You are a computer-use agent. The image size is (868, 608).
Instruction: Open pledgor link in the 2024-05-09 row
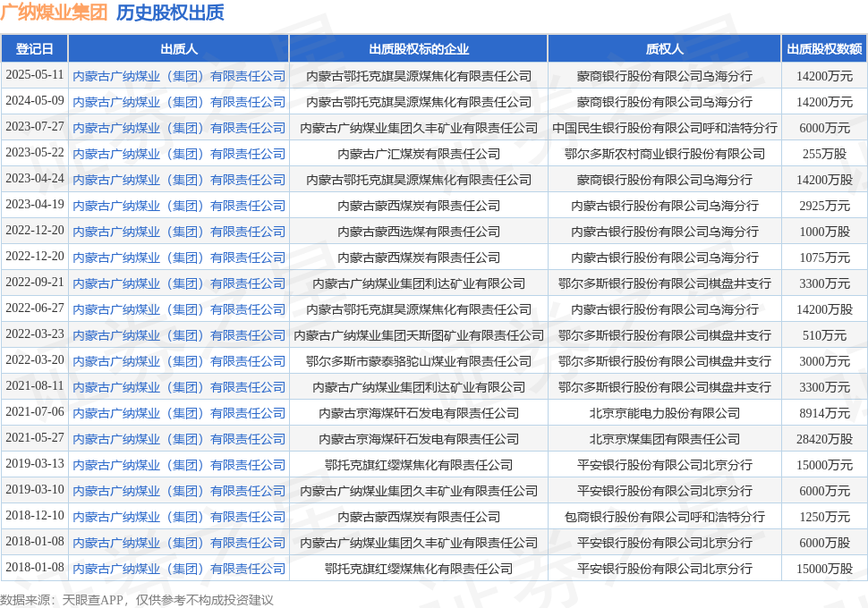pyautogui.click(x=179, y=102)
